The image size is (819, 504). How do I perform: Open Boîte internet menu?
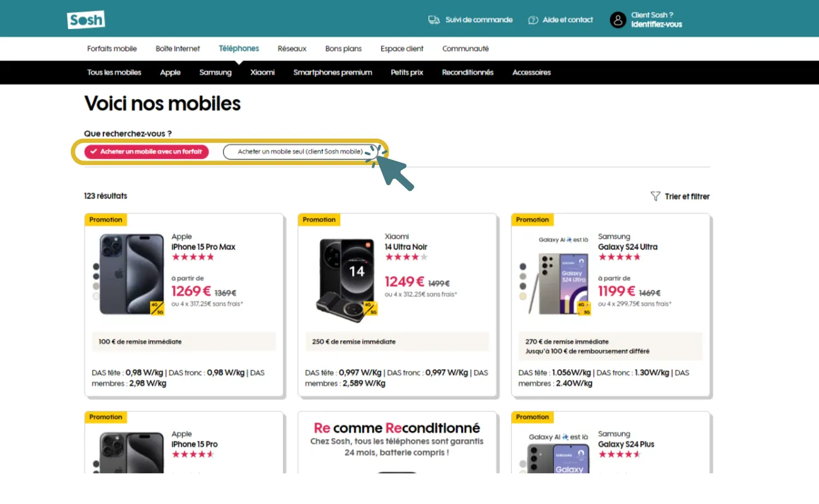coord(178,49)
